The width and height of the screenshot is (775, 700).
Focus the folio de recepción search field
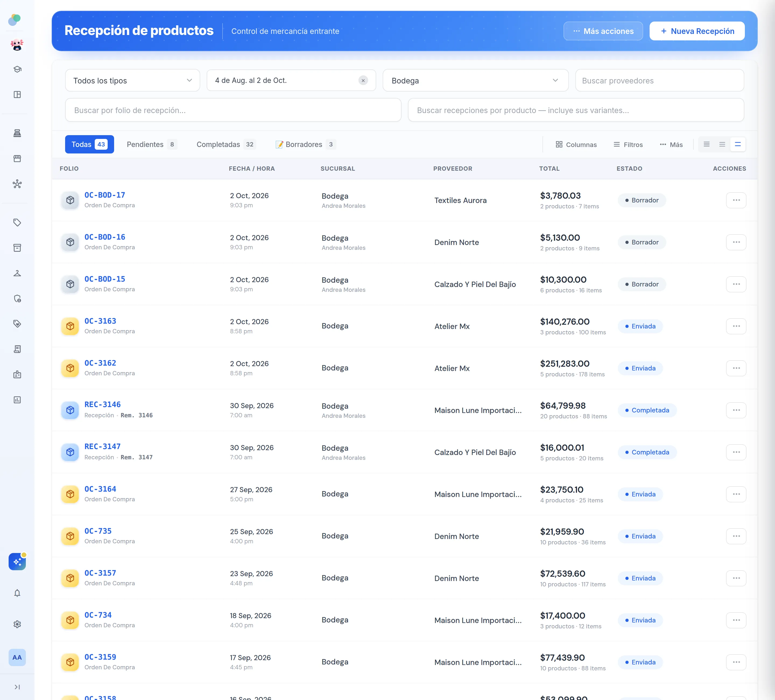click(233, 110)
